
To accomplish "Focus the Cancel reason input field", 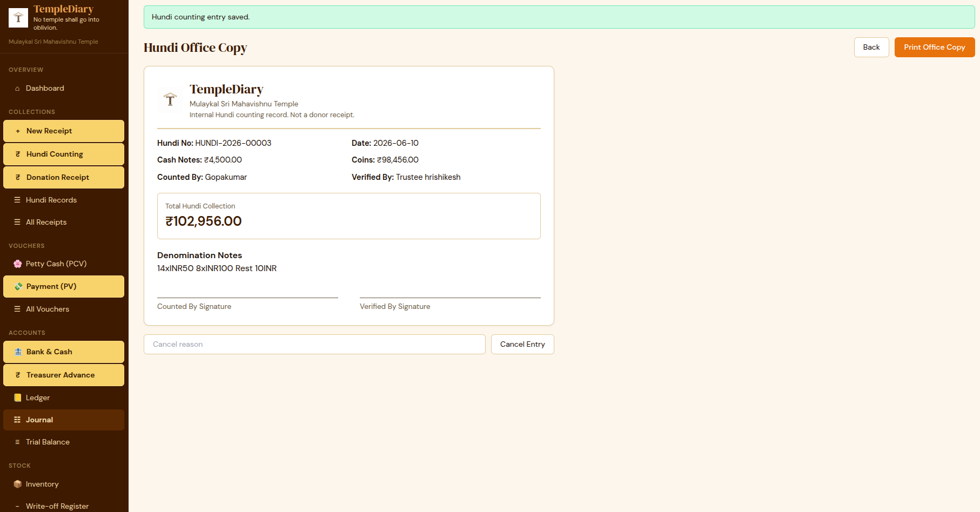I will tap(314, 345).
